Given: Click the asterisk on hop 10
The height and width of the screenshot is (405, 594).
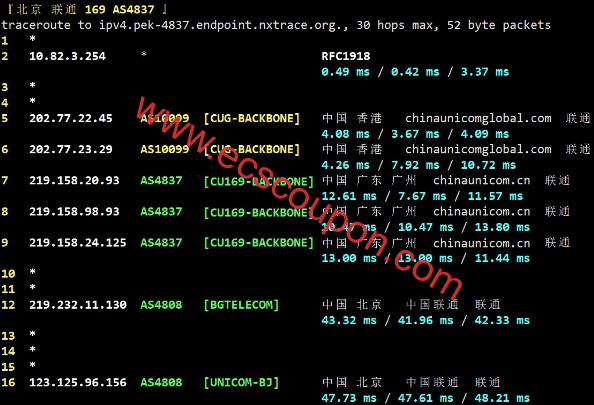Looking at the screenshot, I should click(33, 272).
